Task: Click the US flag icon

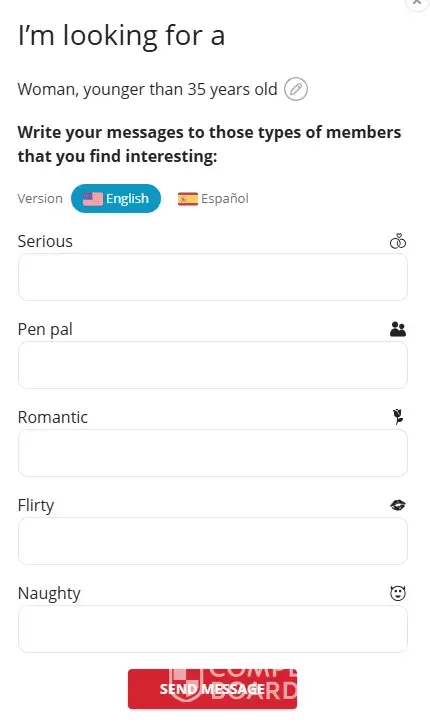Action: tap(93, 198)
